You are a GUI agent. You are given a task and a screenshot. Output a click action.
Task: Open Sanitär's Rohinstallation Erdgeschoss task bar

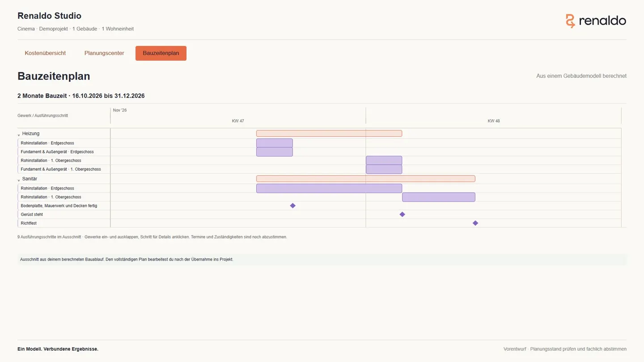click(329, 188)
